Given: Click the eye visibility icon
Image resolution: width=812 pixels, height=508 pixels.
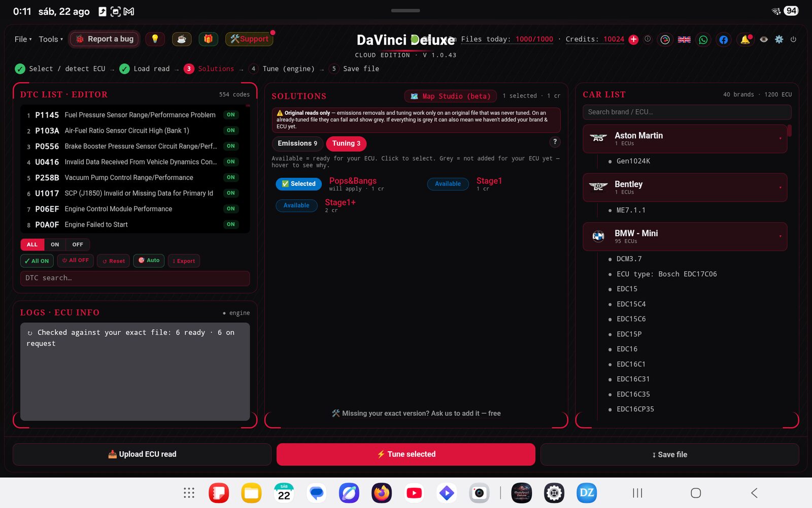Looking at the screenshot, I should click(764, 39).
